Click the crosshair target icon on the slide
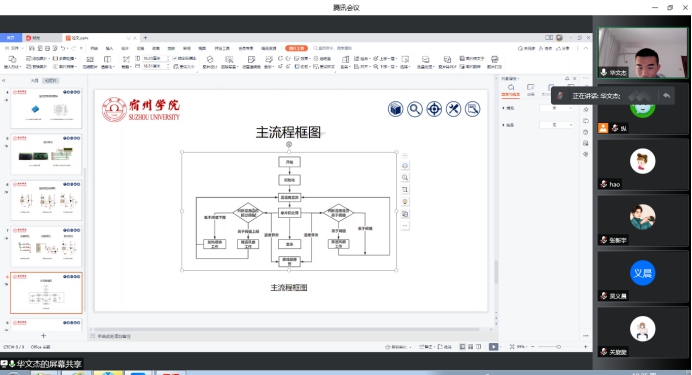The height and width of the screenshot is (375, 692). tap(434, 109)
